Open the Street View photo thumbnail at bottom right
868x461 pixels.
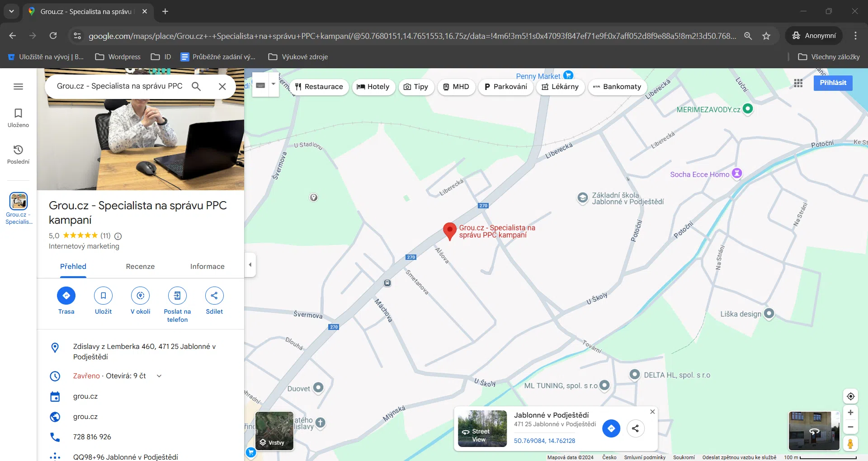(814, 431)
